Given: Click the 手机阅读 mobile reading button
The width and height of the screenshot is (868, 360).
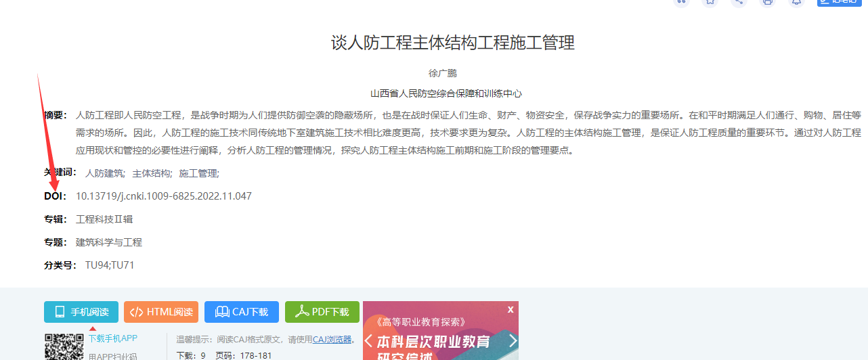Looking at the screenshot, I should (x=81, y=312).
